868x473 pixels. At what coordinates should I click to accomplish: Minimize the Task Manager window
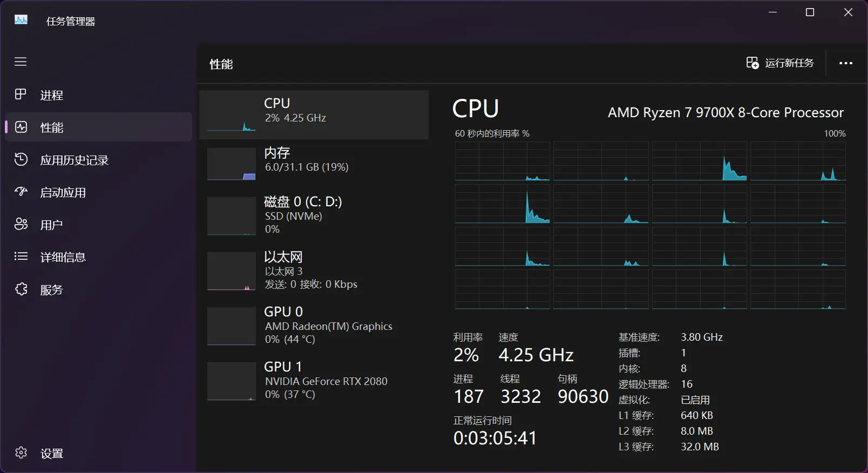[772, 12]
